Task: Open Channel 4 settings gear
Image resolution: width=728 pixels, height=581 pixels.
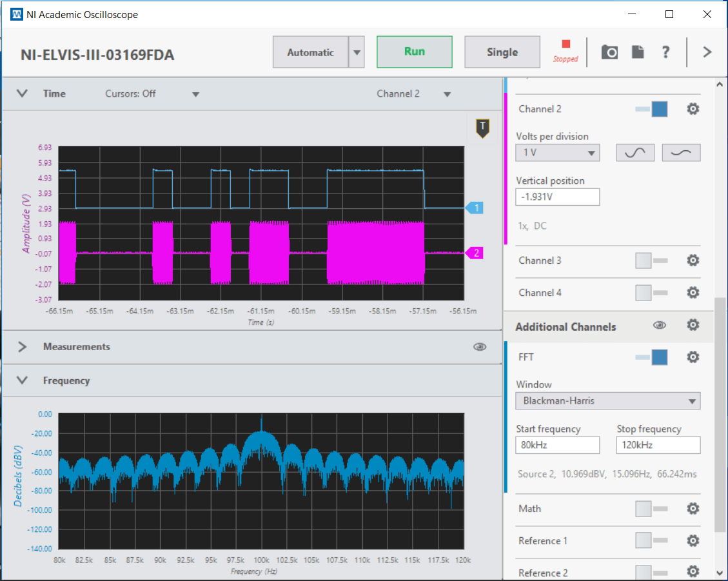Action: [693, 293]
